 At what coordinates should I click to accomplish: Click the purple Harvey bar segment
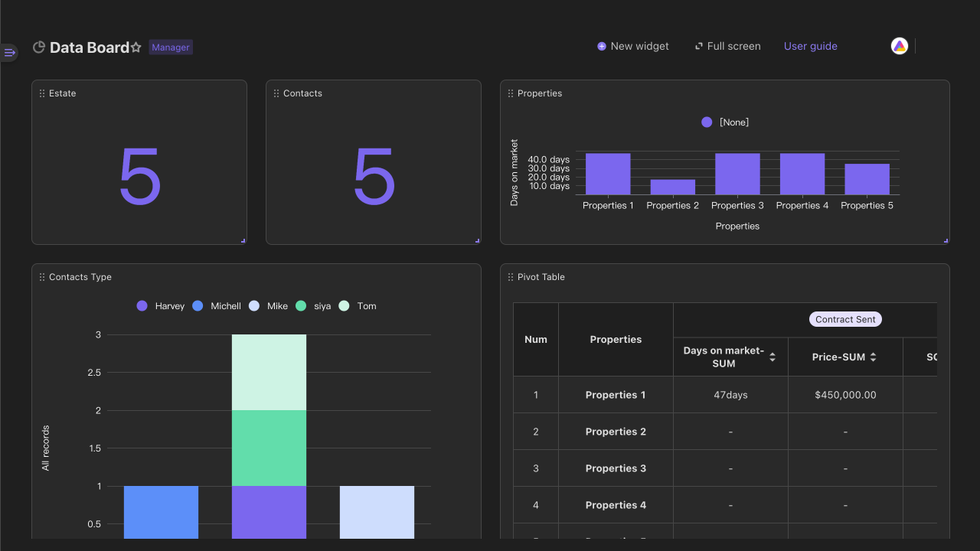269,512
